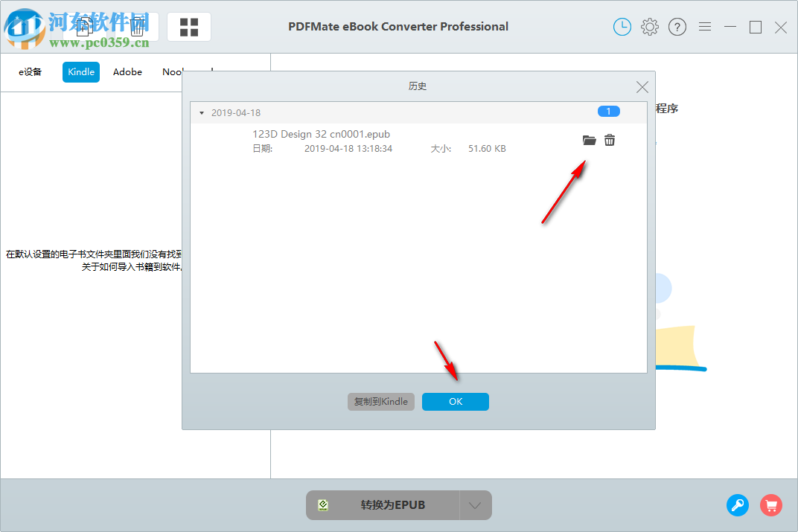
Task: Expand the date group disclosure triangle
Action: tap(201, 112)
